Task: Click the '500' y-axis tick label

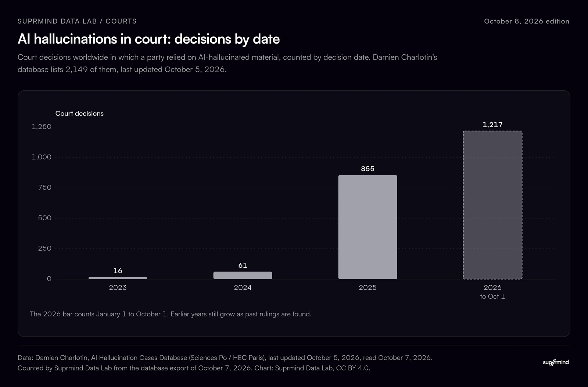Action: click(45, 218)
